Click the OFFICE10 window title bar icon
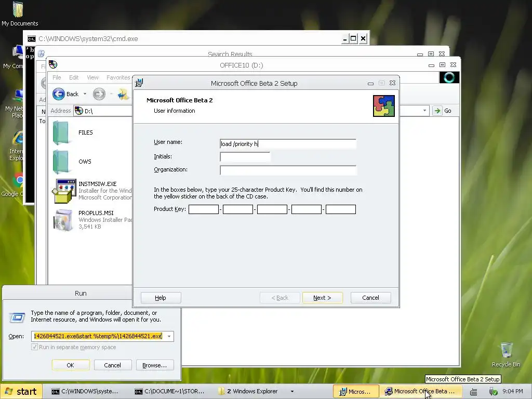532x399 pixels. (x=53, y=64)
